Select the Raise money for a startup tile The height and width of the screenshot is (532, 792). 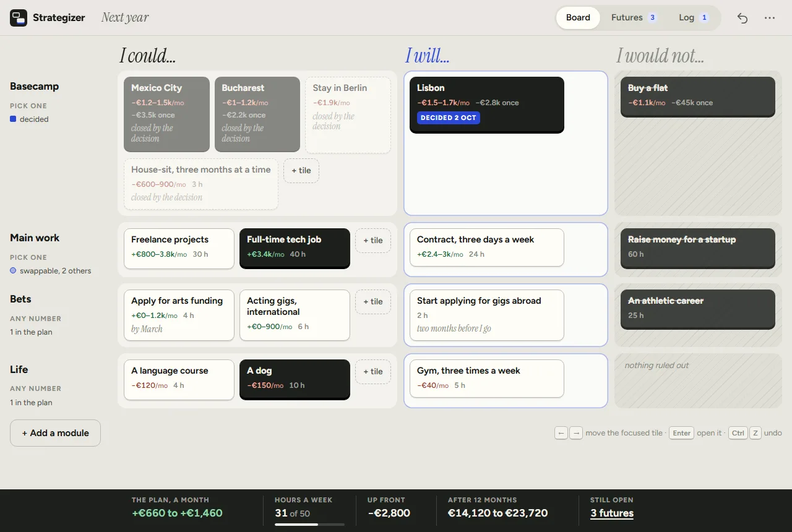698,248
